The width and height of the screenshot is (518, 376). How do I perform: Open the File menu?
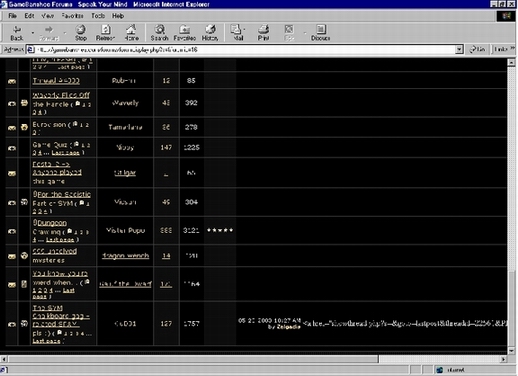(12, 16)
